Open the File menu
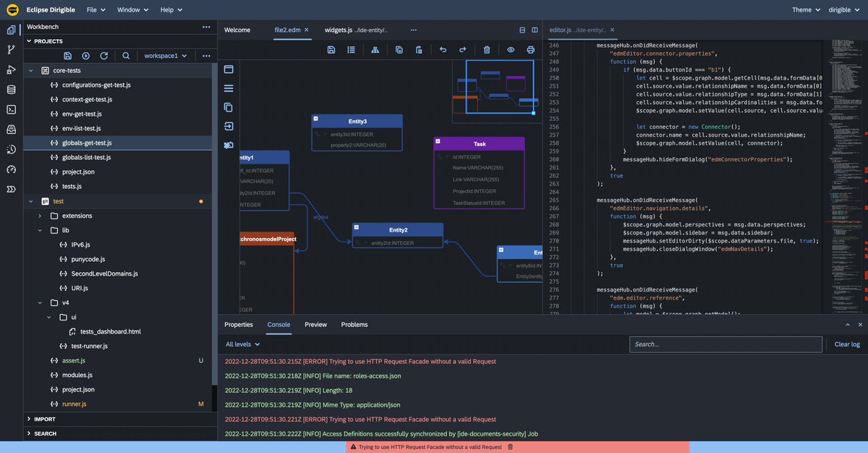 pyautogui.click(x=95, y=9)
